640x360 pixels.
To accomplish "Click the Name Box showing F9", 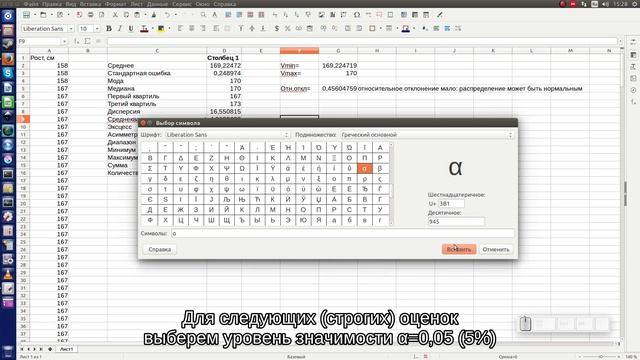I will (x=40, y=41).
